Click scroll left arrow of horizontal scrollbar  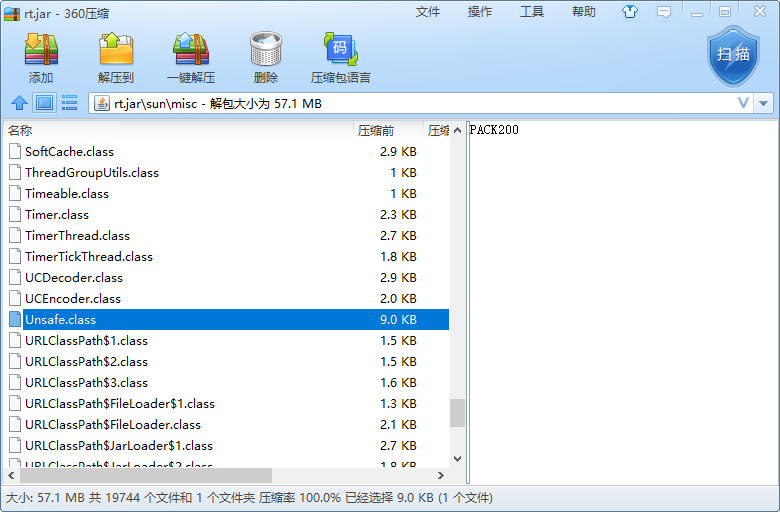coord(11,476)
